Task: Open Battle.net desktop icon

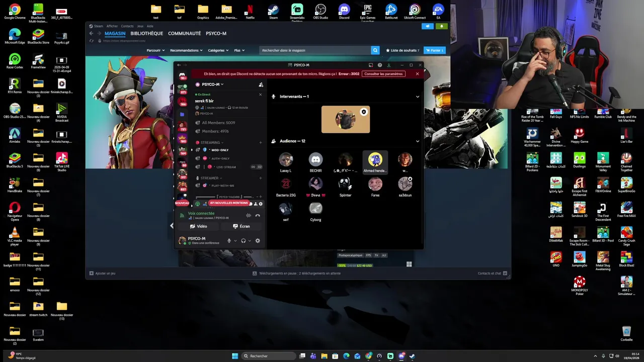Action: click(x=391, y=12)
